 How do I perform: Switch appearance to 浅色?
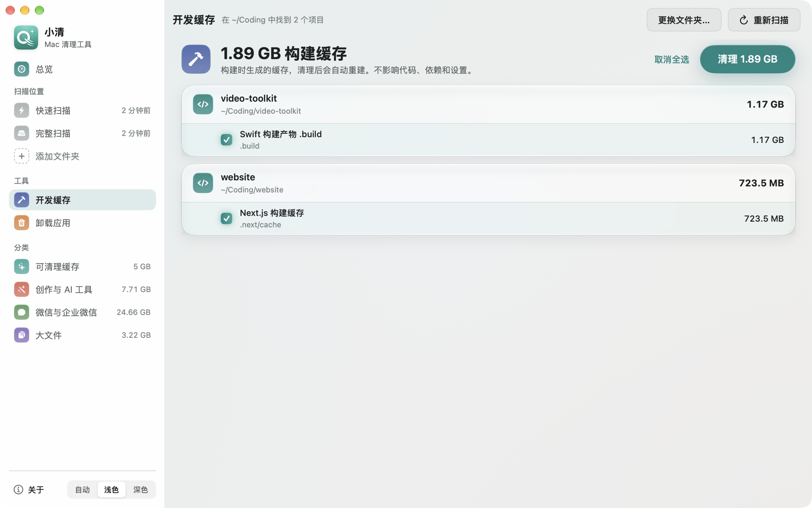[112, 490]
